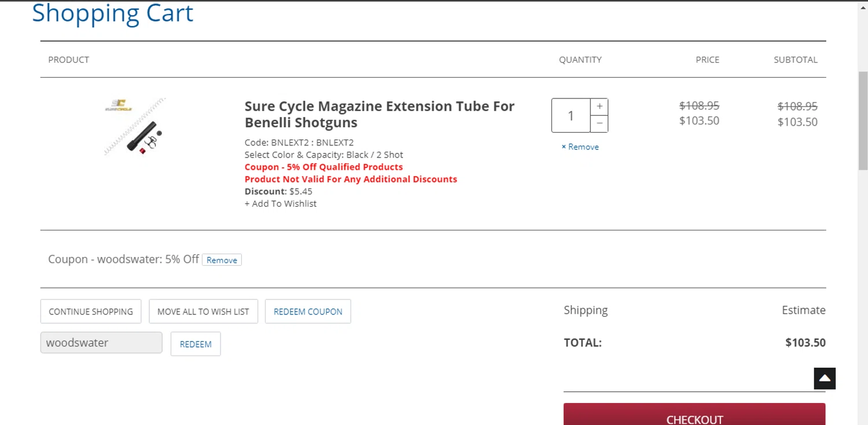Click Move All To Wish List
The width and height of the screenshot is (868, 425).
coord(203,312)
